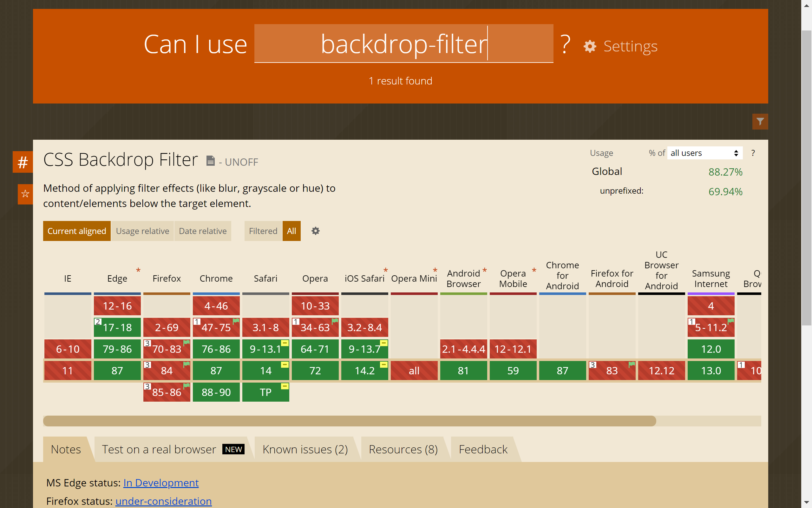Open MS Edge 'In Development' link

point(161,483)
